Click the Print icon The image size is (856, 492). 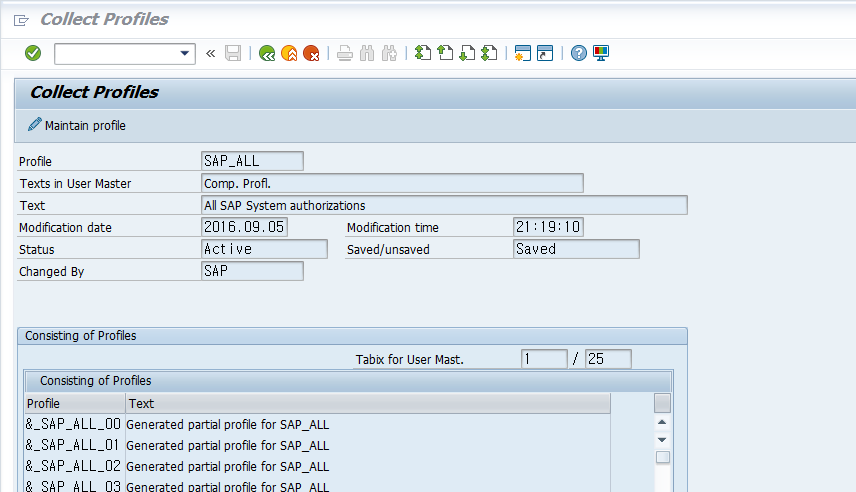tap(344, 53)
